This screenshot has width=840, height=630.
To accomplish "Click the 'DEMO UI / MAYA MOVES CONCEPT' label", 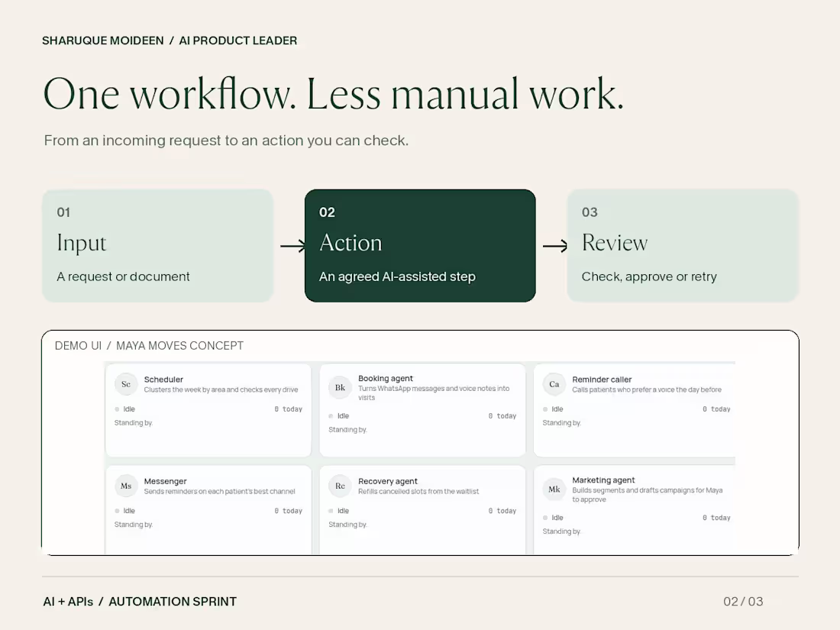I will pyautogui.click(x=149, y=345).
